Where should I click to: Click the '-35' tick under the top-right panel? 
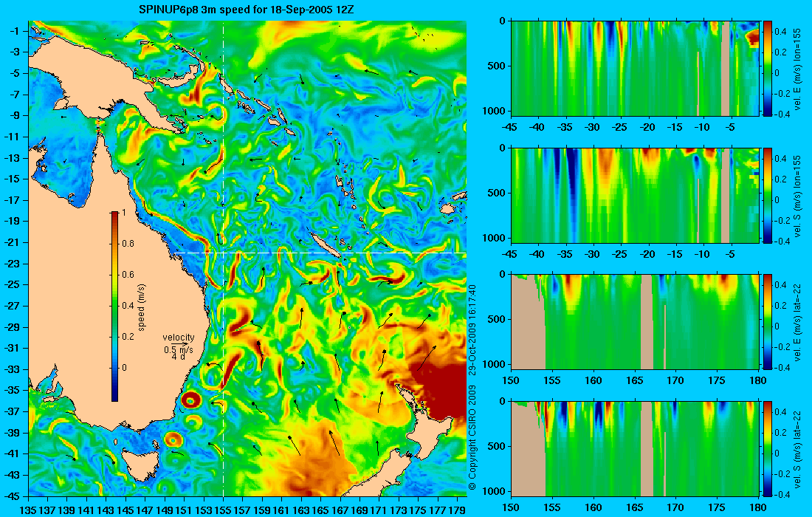pos(565,127)
